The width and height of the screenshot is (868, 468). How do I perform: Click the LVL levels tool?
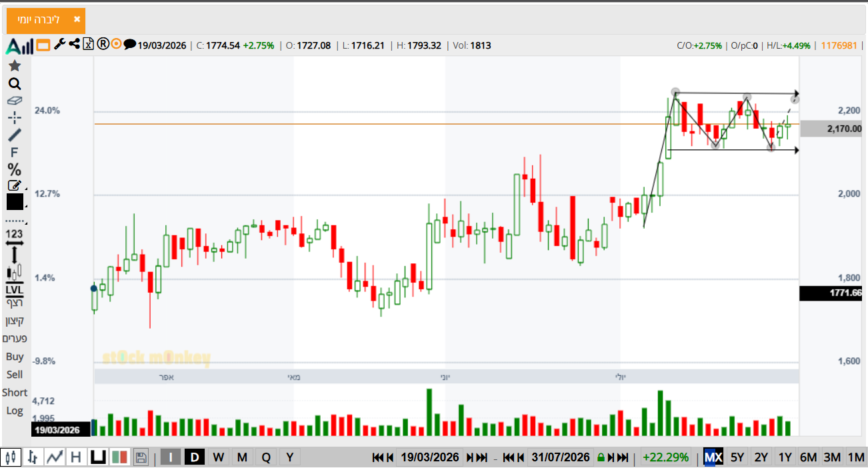tap(14, 290)
